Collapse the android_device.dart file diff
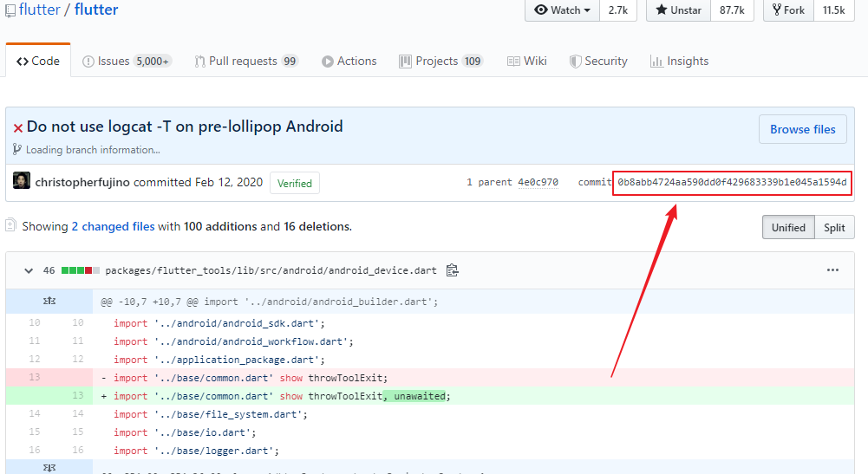 [29, 270]
